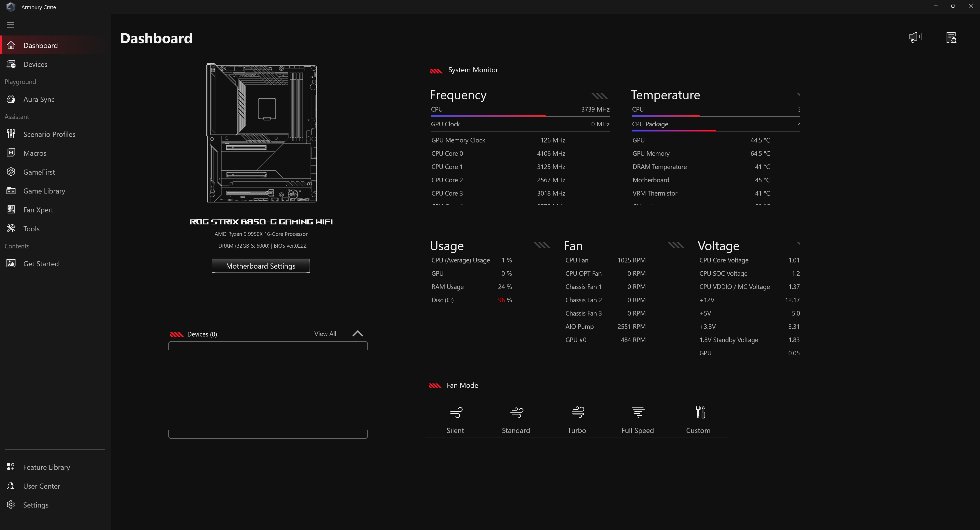Click the CPU frequency progress bar
The image size is (980, 530).
(520, 116)
